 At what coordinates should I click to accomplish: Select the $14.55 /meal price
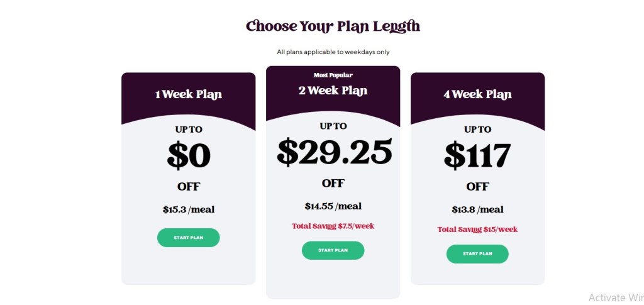coord(333,206)
